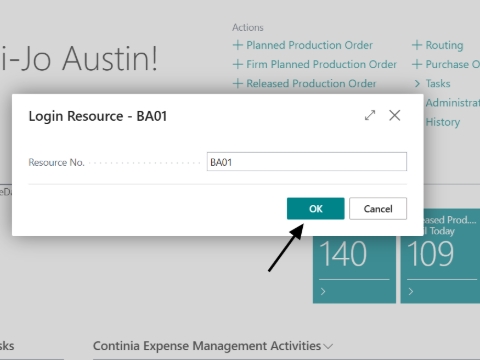480x360 pixels.
Task: Create a new Planned Production Order
Action: (309, 45)
